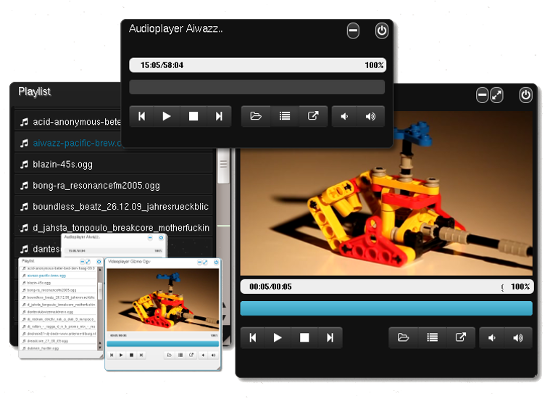Click popout icon in video player
The height and width of the screenshot is (399, 550).
point(461,338)
